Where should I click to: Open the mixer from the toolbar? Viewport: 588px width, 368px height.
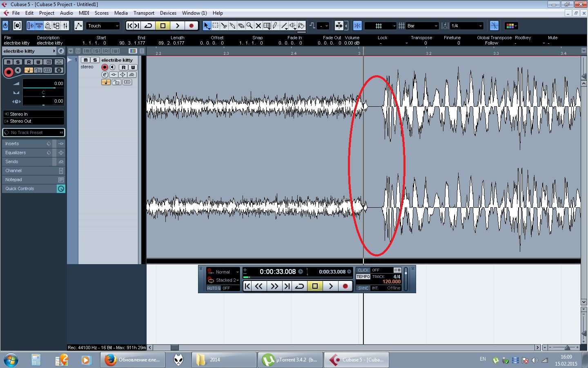click(x=65, y=26)
